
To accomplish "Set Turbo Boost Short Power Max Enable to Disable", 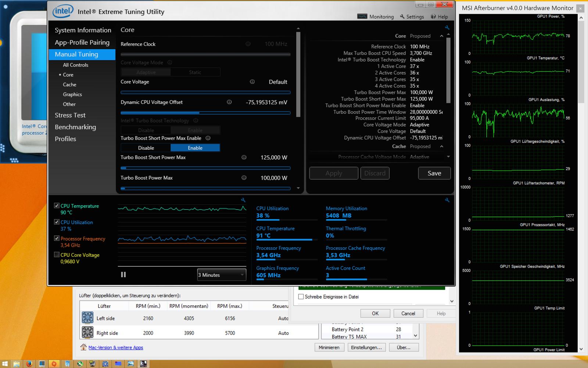I will coord(146,148).
